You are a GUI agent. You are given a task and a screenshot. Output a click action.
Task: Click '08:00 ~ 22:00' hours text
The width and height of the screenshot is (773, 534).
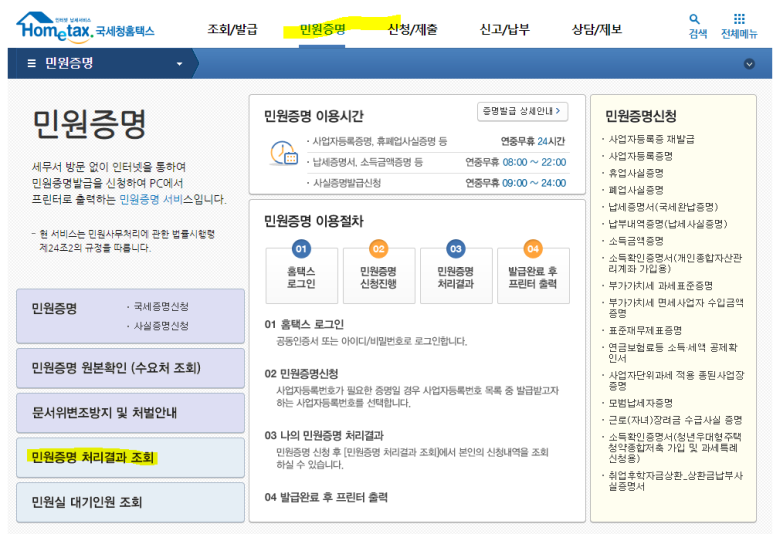(x=534, y=162)
